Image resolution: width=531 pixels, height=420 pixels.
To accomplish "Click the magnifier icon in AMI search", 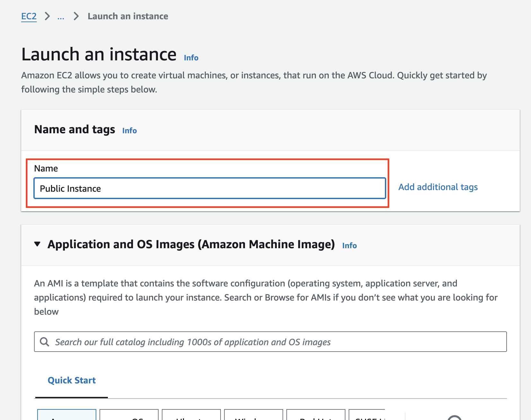I will 45,342.
